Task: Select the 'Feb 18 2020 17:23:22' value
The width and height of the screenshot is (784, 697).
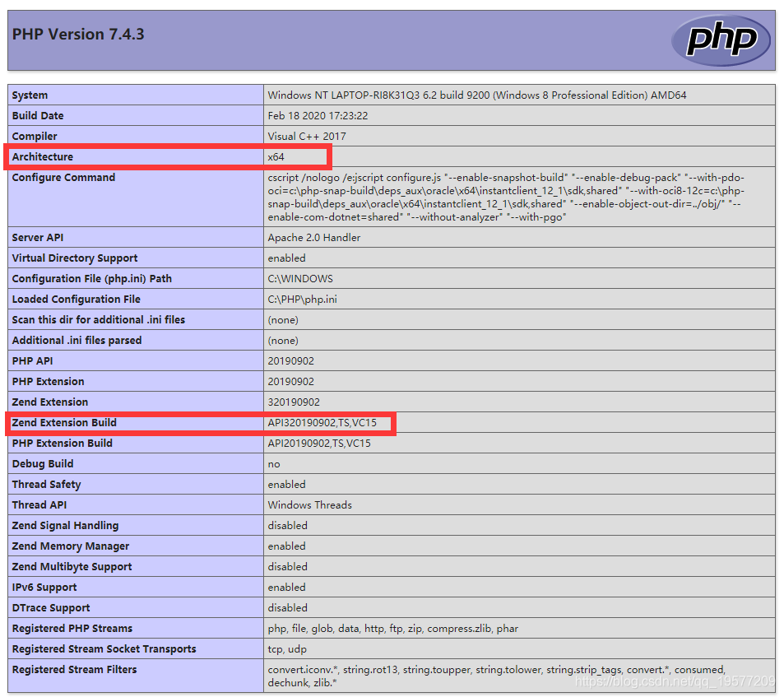Action: [x=318, y=115]
